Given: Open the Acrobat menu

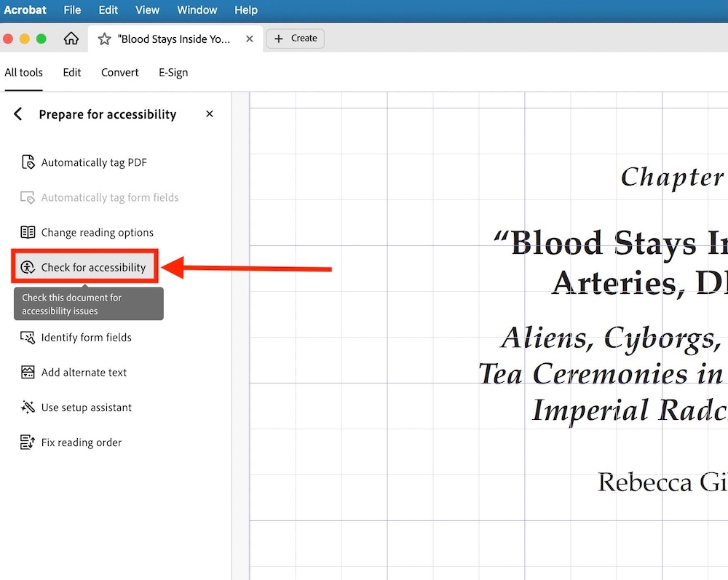Looking at the screenshot, I should tap(25, 9).
